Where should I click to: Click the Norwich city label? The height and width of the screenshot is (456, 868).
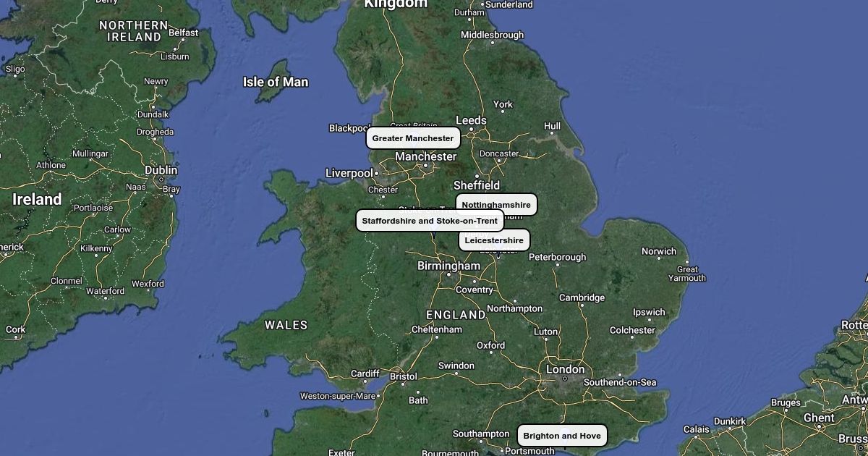[x=659, y=251]
